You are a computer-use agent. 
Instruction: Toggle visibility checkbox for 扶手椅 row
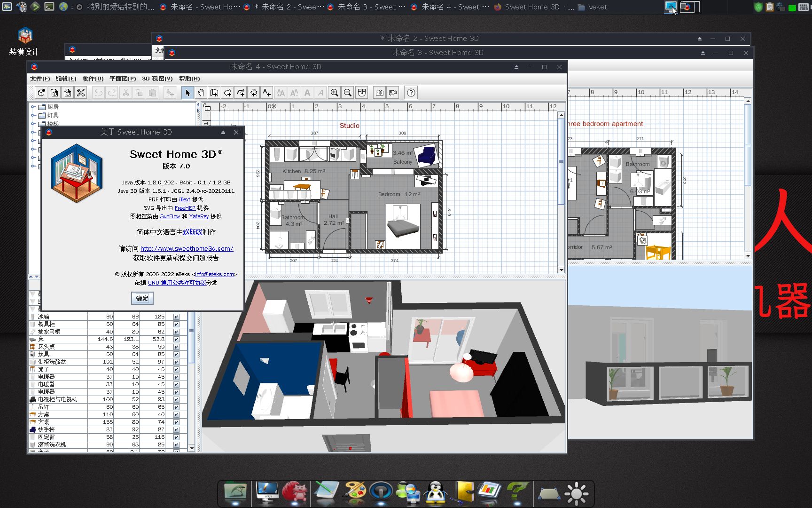click(x=176, y=429)
